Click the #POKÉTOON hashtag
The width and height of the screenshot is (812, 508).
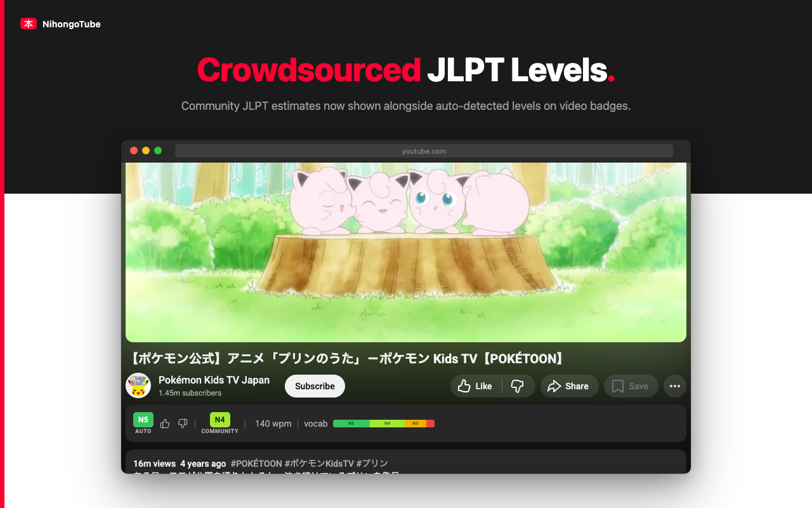(x=256, y=464)
